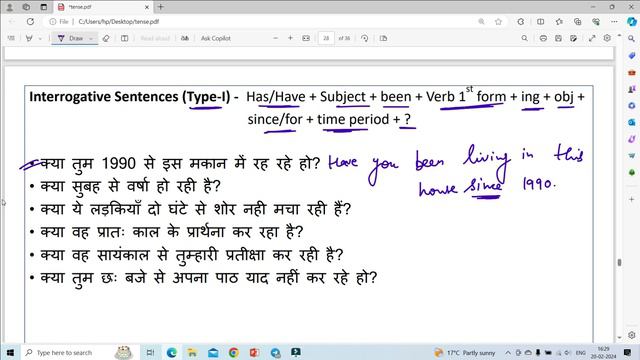The image size is (640, 360).
Task: Save the PDF
Action: [x=558, y=38]
